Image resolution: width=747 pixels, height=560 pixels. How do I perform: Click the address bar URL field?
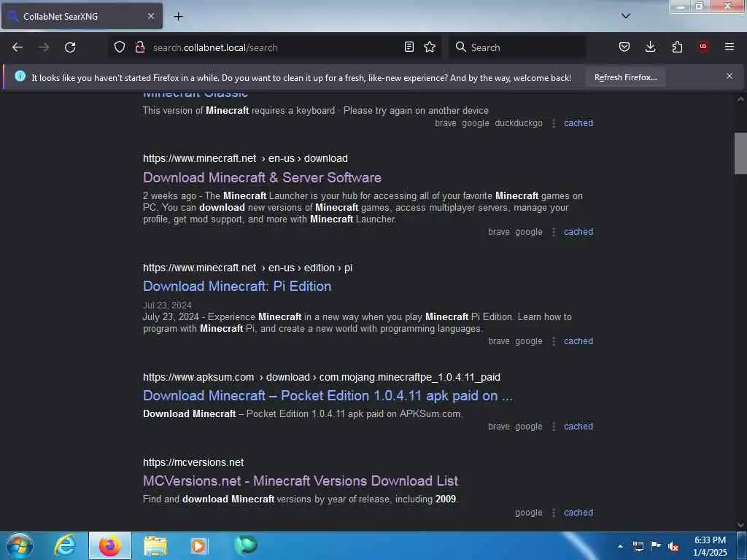click(x=274, y=47)
